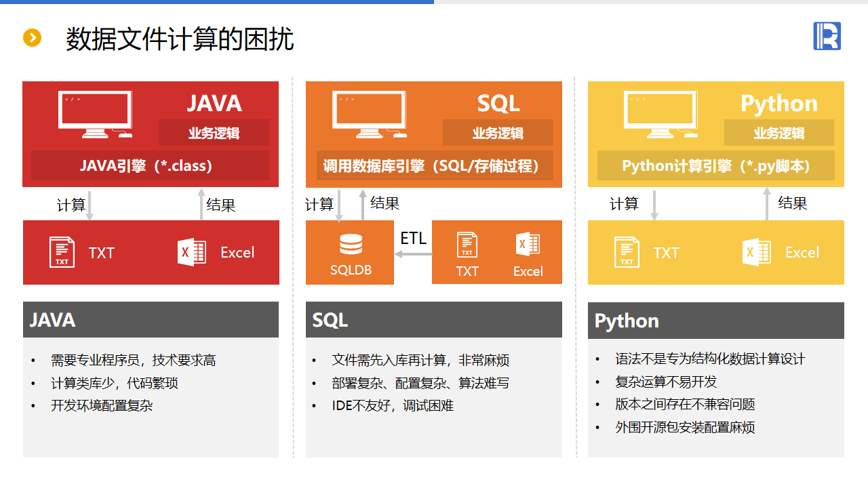Select the gray SQL section header
Screen dimensions: 868x488
tap(433, 320)
